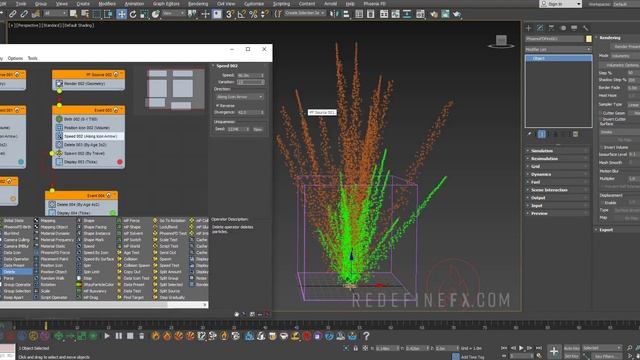
Task: Open the Graph Editors menu
Action: click(166, 4)
